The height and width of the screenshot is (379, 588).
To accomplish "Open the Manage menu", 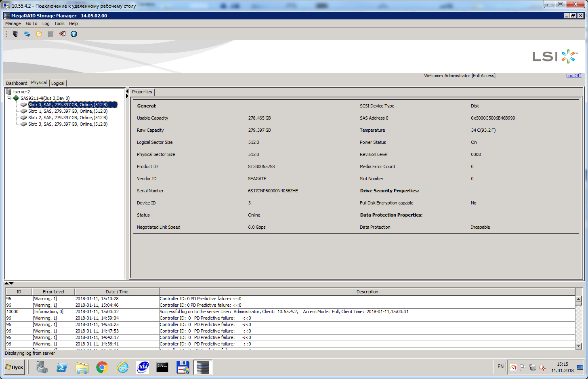I will pos(13,23).
